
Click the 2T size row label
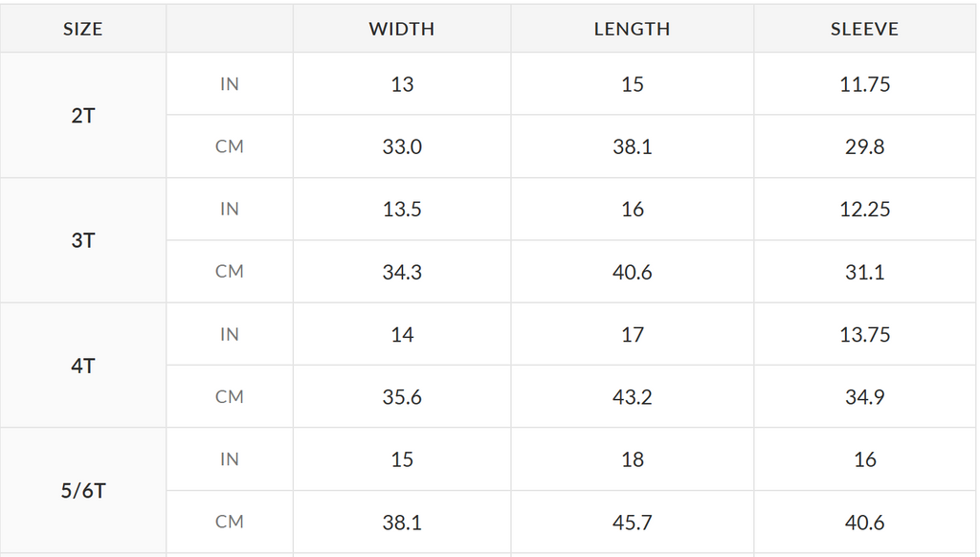point(83,116)
